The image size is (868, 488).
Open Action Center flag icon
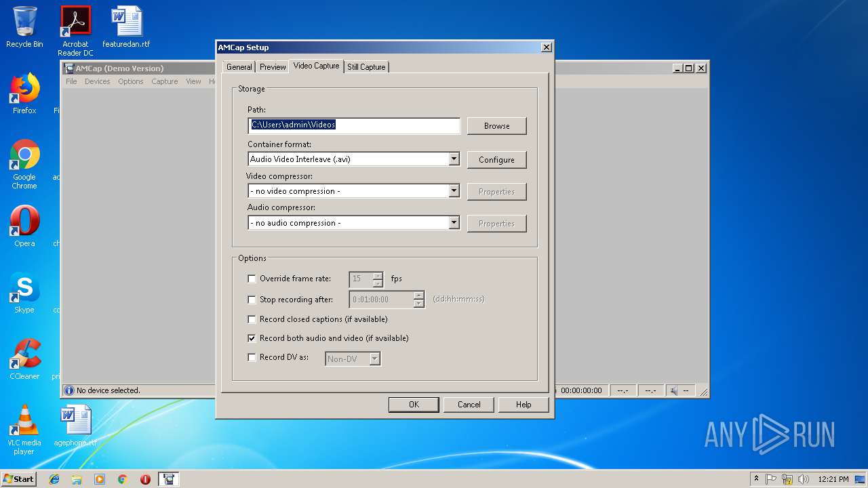pyautogui.click(x=771, y=479)
